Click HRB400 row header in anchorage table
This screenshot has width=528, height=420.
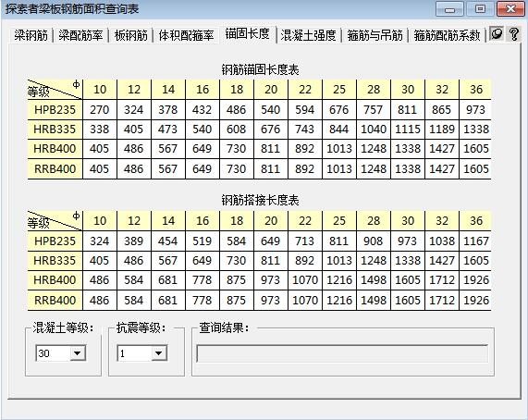point(55,149)
